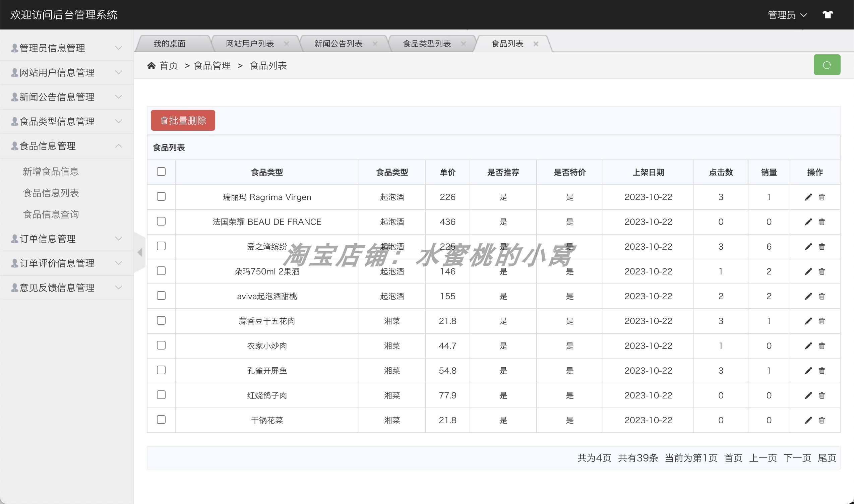854x504 pixels.
Task: Delete the 干锅花菜 entry with trash icon
Action: (822, 420)
